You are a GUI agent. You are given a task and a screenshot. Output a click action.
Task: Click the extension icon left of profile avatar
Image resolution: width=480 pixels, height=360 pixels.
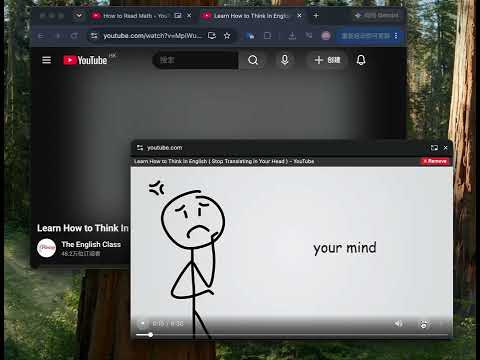pos(309,36)
